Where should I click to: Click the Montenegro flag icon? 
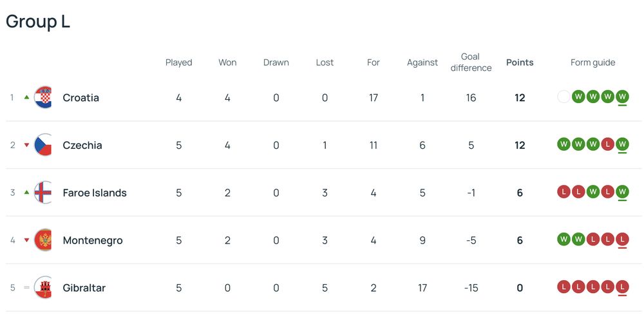pyautogui.click(x=43, y=240)
